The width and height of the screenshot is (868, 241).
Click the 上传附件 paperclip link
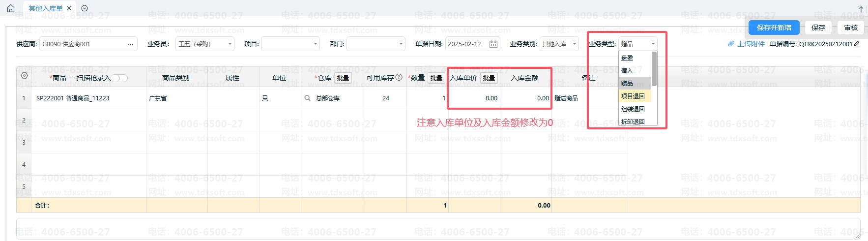pos(746,44)
